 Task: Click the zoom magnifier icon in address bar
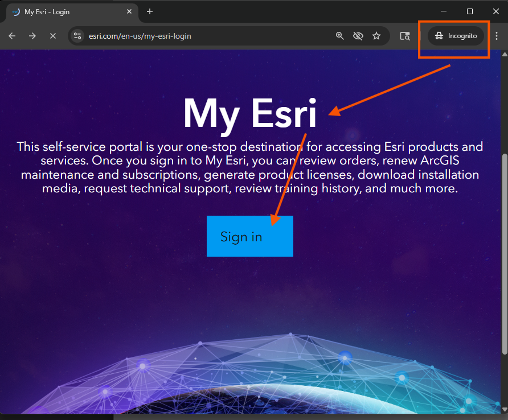pos(340,36)
